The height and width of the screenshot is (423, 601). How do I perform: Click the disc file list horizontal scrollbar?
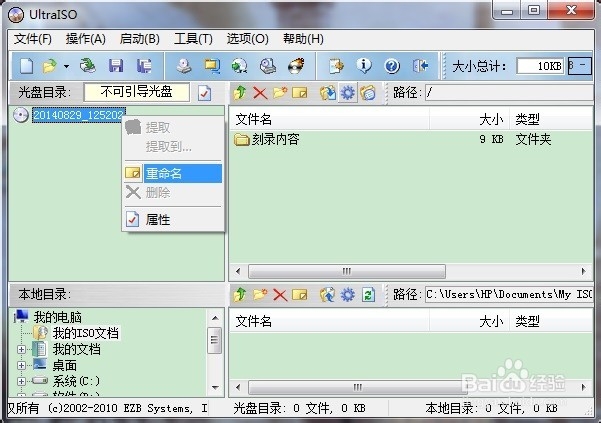pyautogui.click(x=347, y=271)
